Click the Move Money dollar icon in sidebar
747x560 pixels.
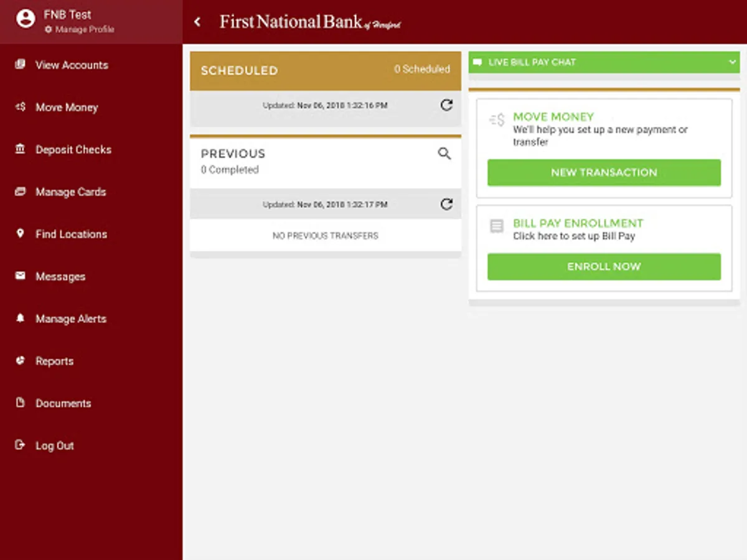click(x=21, y=107)
